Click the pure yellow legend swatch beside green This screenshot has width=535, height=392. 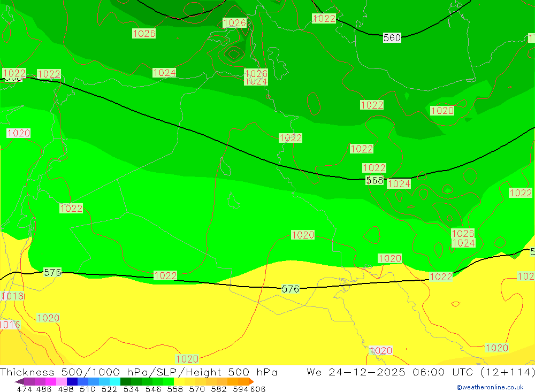click(179, 381)
